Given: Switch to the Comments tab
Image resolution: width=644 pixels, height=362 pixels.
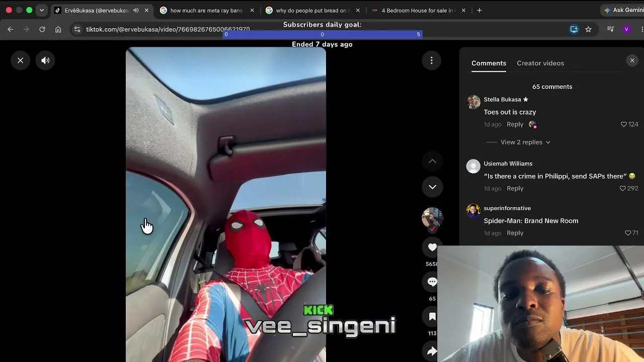Looking at the screenshot, I should point(489,63).
